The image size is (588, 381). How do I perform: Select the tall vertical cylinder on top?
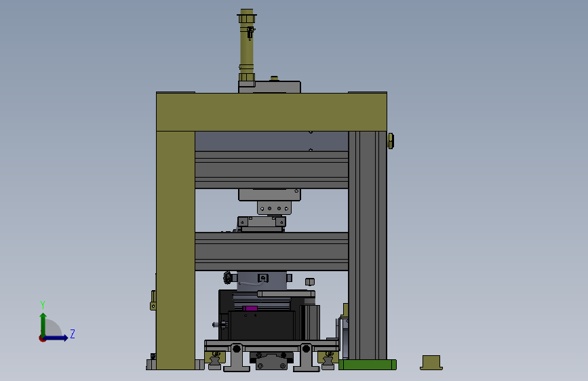[x=247, y=45]
